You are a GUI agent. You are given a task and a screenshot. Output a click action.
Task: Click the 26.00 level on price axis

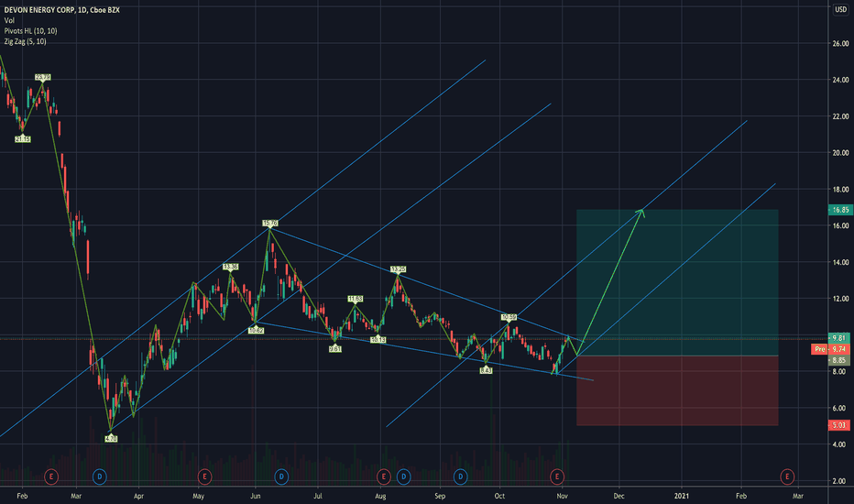pyautogui.click(x=841, y=44)
